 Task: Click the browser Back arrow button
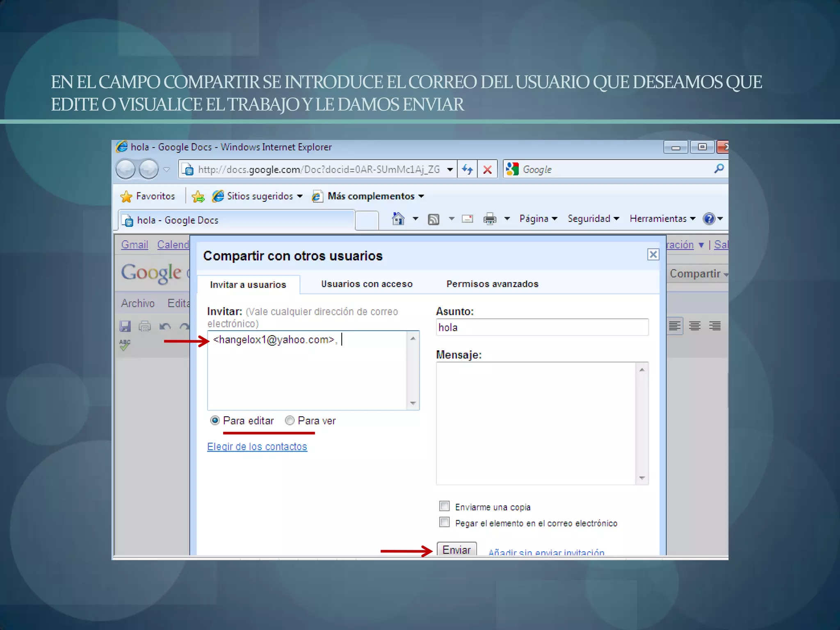coord(126,169)
